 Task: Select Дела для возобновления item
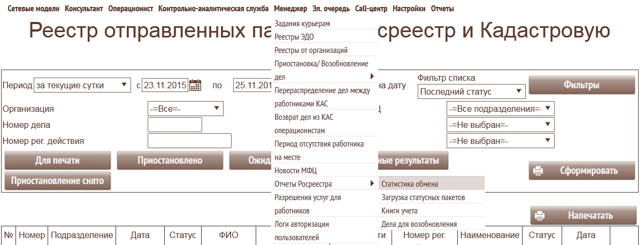coord(419,224)
